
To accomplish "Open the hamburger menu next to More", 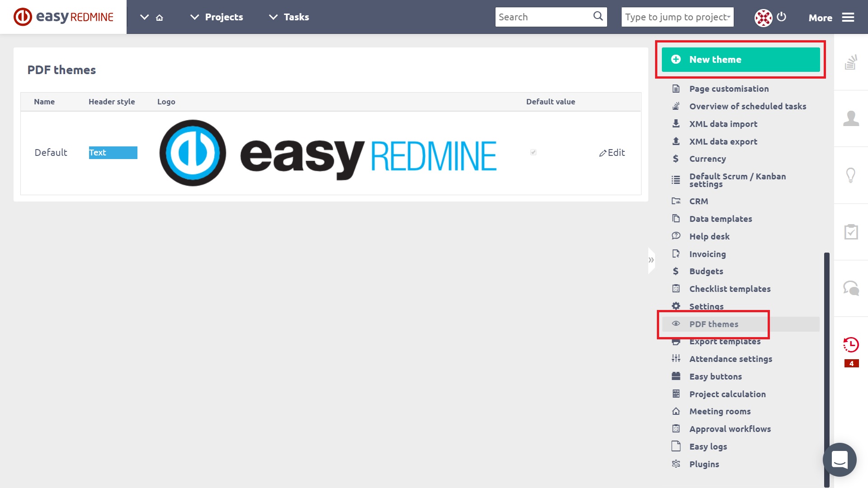I will point(849,17).
